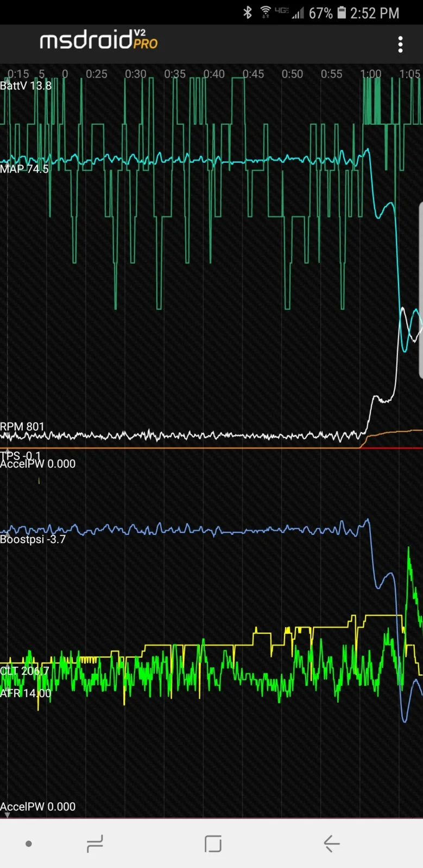
Task: Tap the scroll handle on right edge
Action: click(x=420, y=290)
